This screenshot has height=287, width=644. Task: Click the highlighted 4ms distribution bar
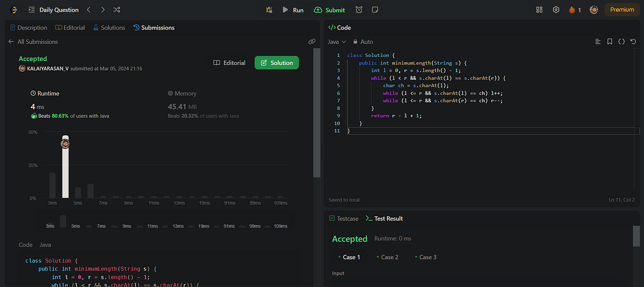click(x=65, y=167)
